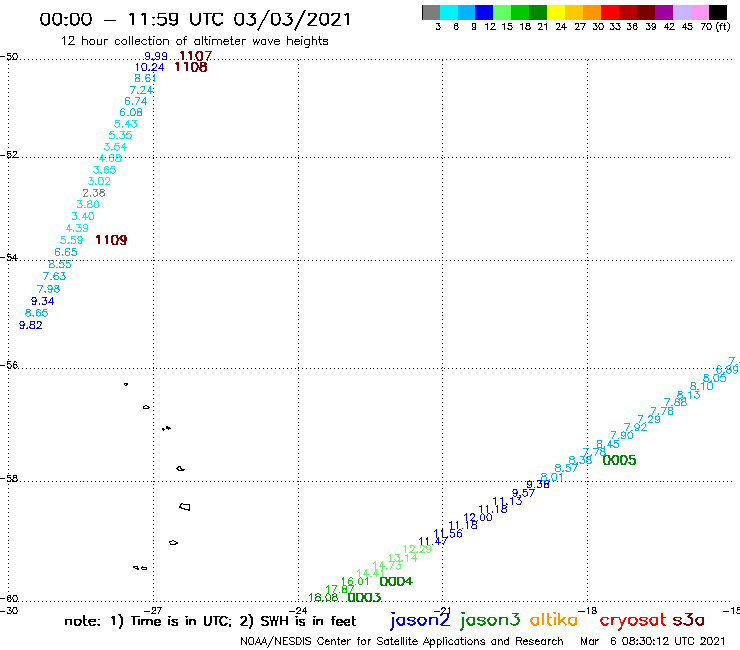
Task: Click the wave height value '12.00'
Action: tap(478, 517)
